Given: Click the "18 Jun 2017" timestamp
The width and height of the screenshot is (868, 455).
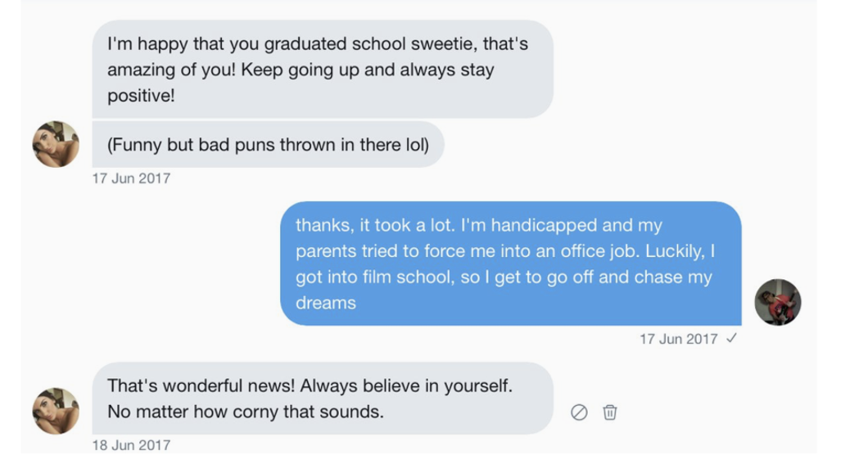Looking at the screenshot, I should tap(131, 445).
